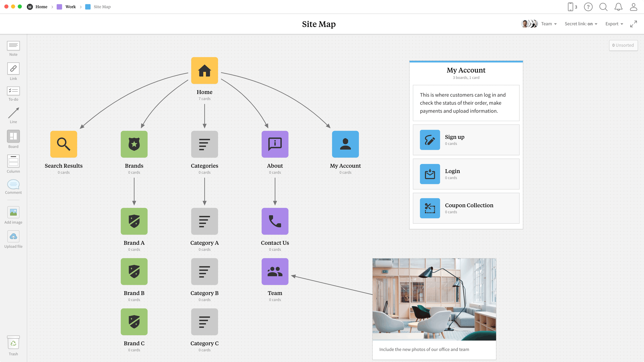Open the office photo image card

(434, 299)
